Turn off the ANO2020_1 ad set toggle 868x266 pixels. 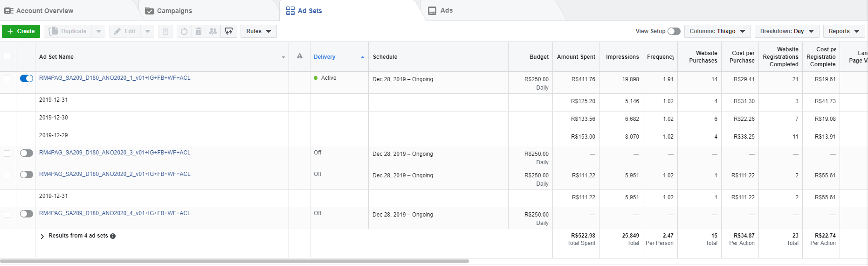[x=27, y=78]
